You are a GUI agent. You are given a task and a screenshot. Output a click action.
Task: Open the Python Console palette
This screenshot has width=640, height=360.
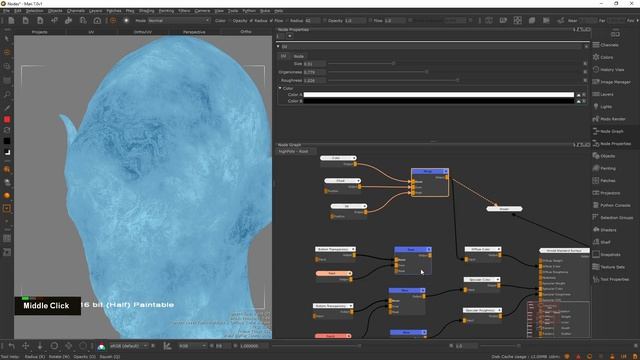coord(612,205)
